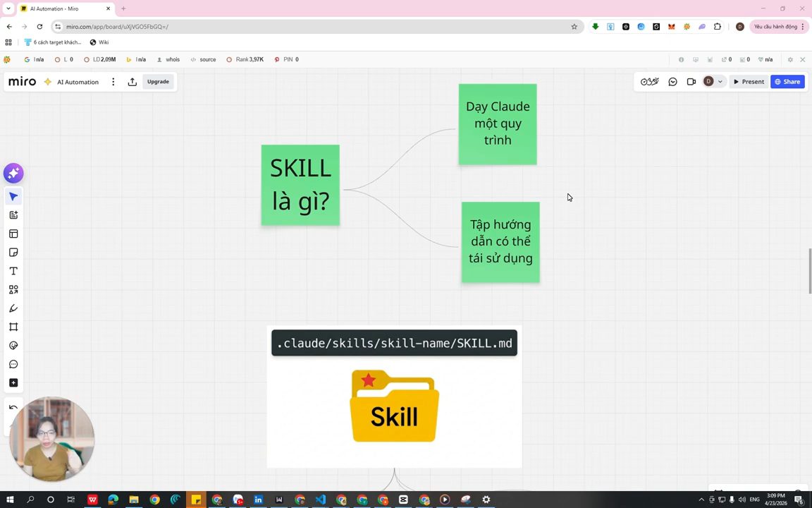
Task: Open the Wiki bookmark
Action: 99,42
